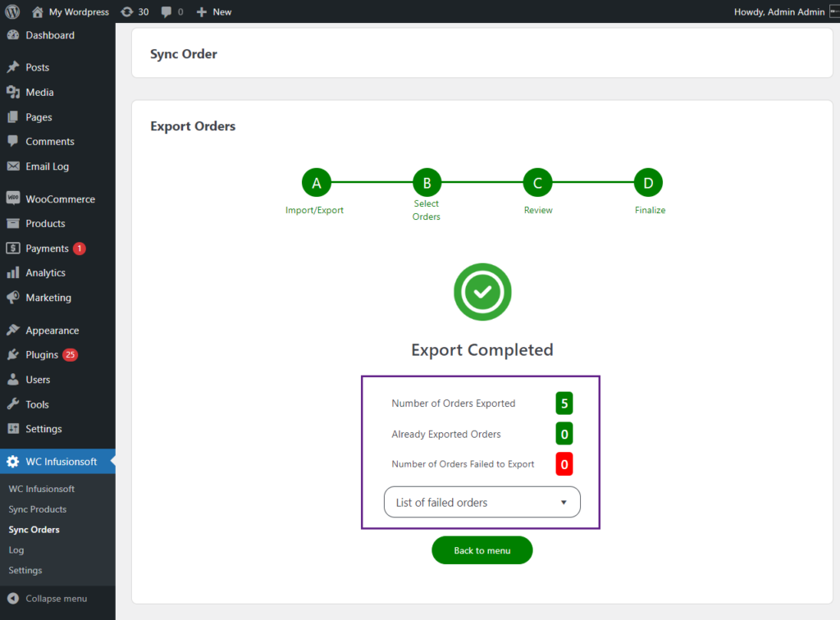The image size is (840, 620).
Task: Click Collapse menu text
Action: pyautogui.click(x=57, y=599)
